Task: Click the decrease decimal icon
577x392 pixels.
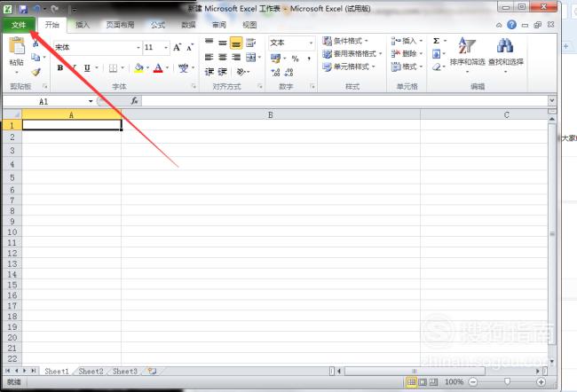Action: [288, 73]
